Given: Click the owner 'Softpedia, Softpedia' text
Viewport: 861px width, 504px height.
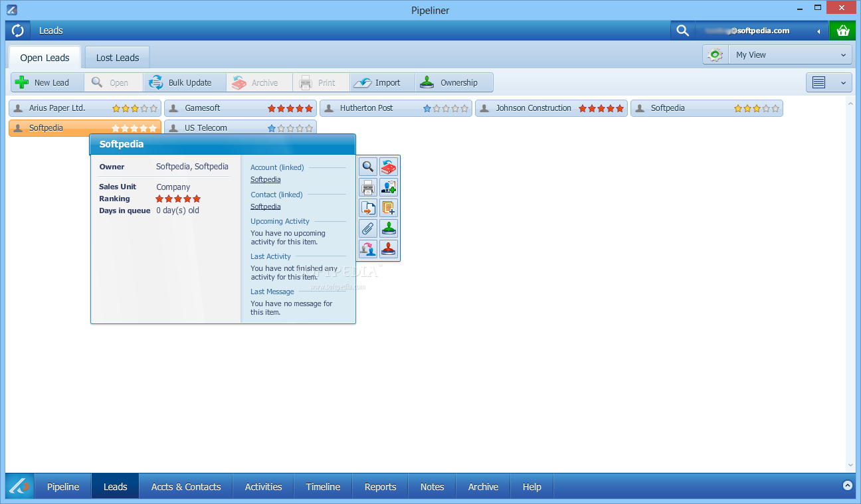Looking at the screenshot, I should [x=192, y=167].
